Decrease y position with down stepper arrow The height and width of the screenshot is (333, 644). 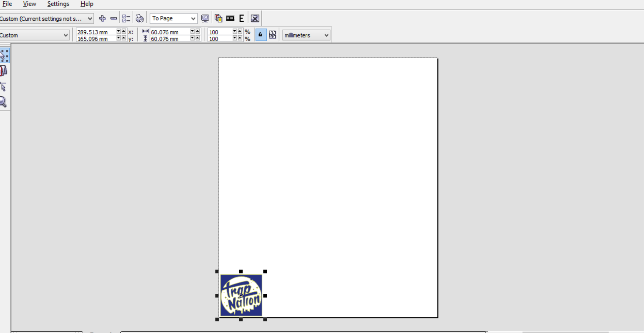coord(119,38)
